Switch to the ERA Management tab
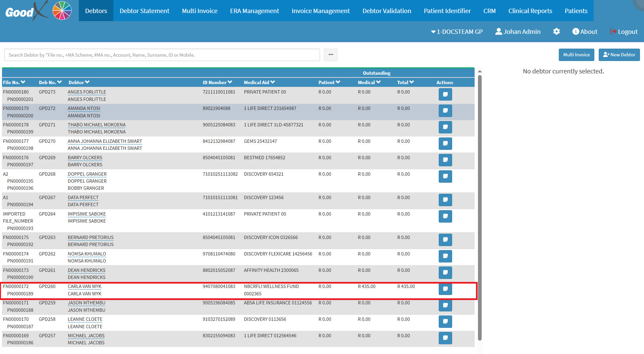Viewport: 644px width, 354px height. click(254, 11)
